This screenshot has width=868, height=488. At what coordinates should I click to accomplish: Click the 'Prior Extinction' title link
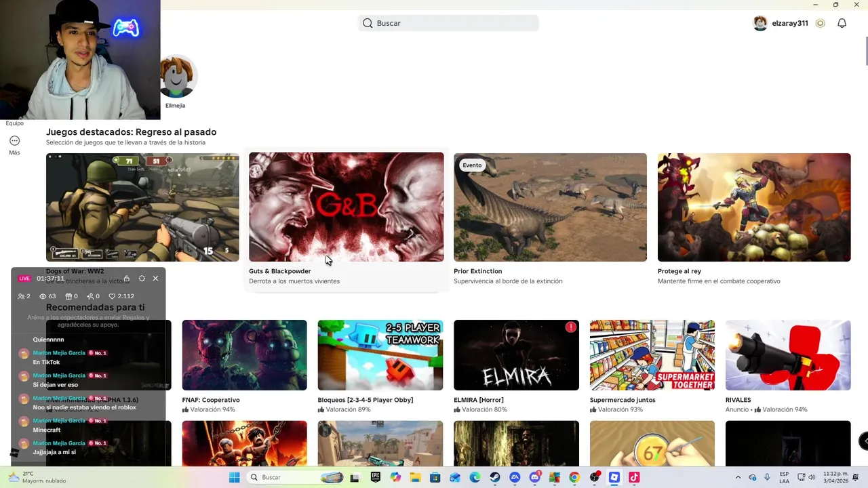477,271
